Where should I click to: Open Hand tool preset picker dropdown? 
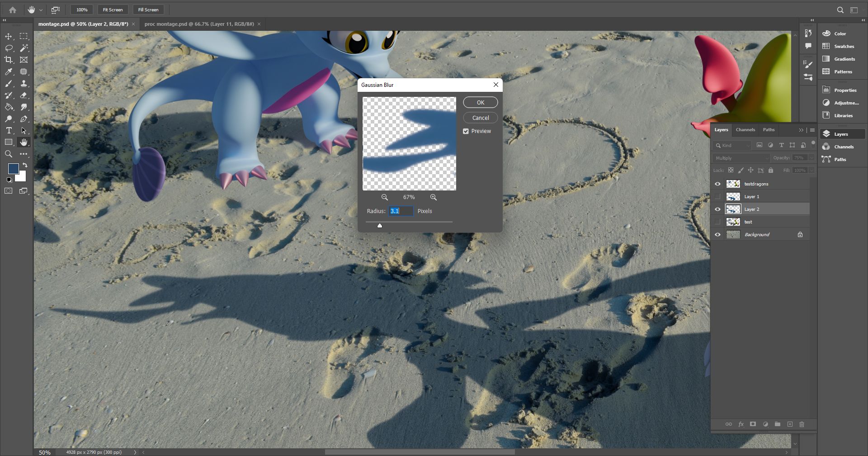coord(41,10)
